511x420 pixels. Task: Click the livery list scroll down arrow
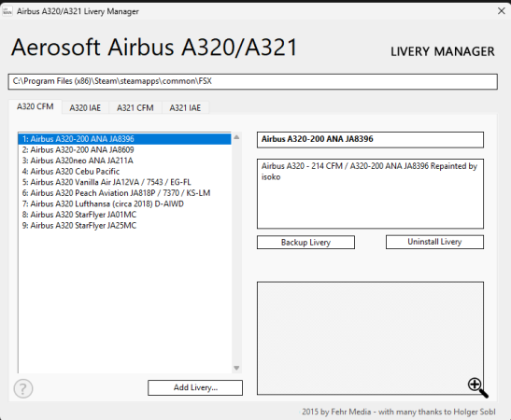236,369
